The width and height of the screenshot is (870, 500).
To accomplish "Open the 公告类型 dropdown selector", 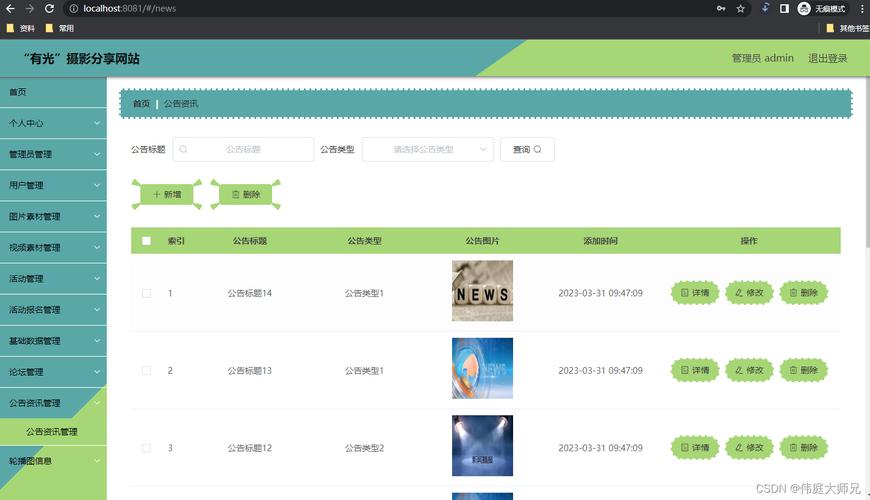I will tap(428, 149).
